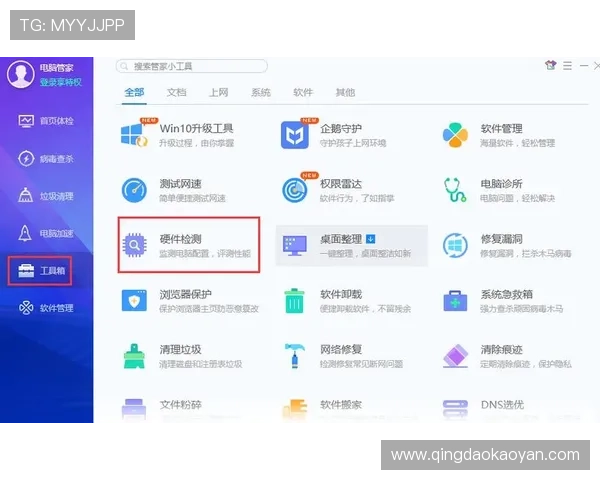600x480 pixels.
Task: Click 网络修复 title text
Action: click(341, 349)
